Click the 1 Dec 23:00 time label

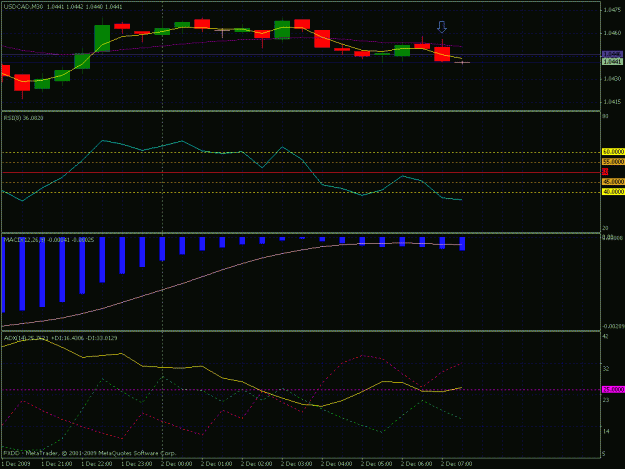click(x=136, y=464)
